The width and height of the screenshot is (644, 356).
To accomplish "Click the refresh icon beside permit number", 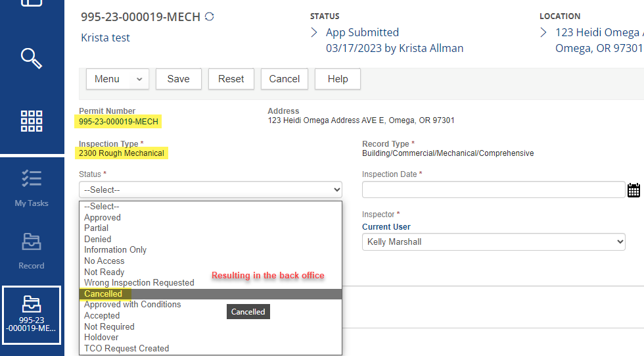I will point(210,17).
